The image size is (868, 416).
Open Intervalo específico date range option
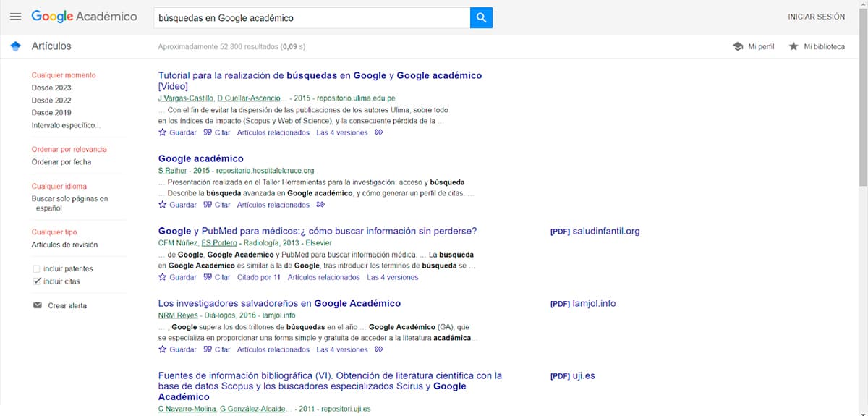(66, 125)
